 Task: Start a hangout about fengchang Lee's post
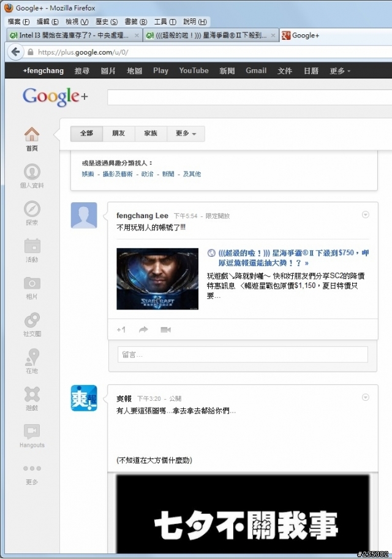(165, 330)
